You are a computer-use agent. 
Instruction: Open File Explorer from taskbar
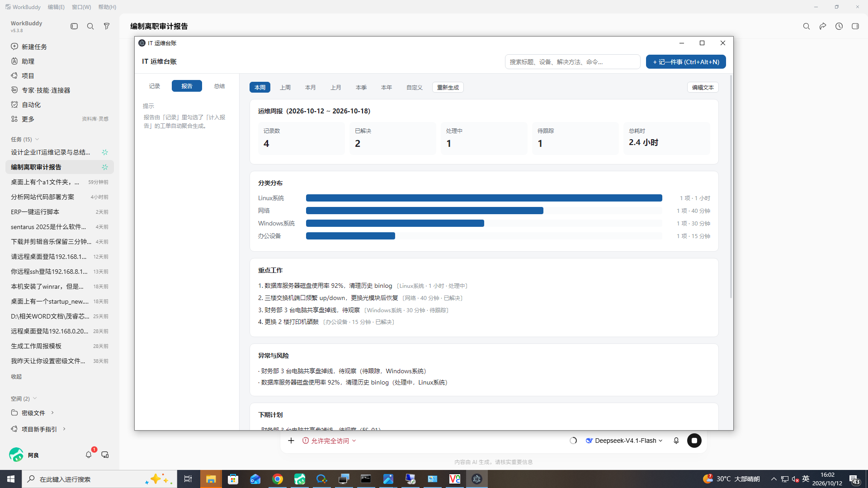211,479
